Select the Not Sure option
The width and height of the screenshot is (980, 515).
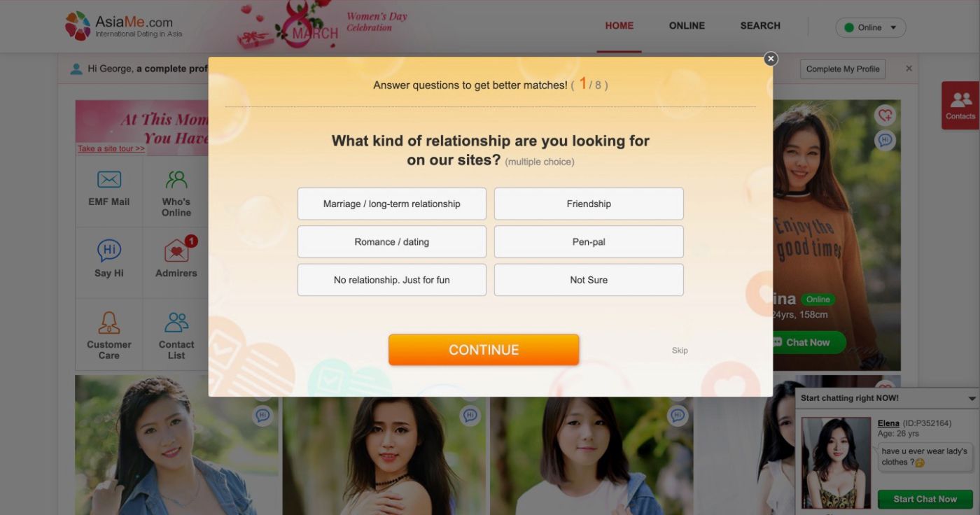pyautogui.click(x=589, y=280)
